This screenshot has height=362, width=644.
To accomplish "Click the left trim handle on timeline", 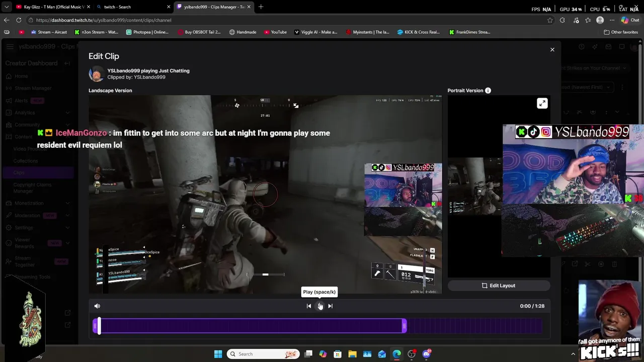I will click(95, 326).
